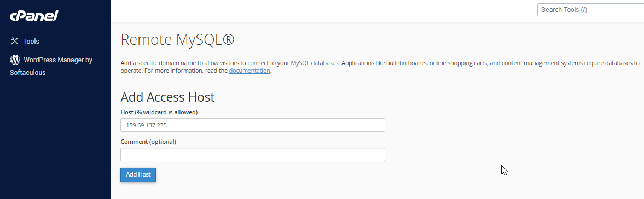Screen dimensions: 644x199
Task: Click the Comment (optional) label
Action: tap(148, 142)
